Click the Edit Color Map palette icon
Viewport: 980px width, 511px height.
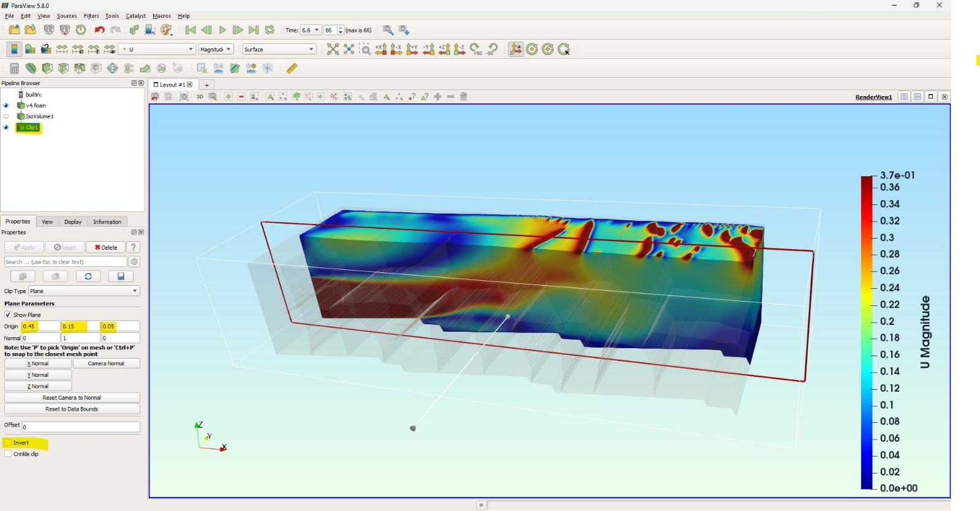(29, 50)
